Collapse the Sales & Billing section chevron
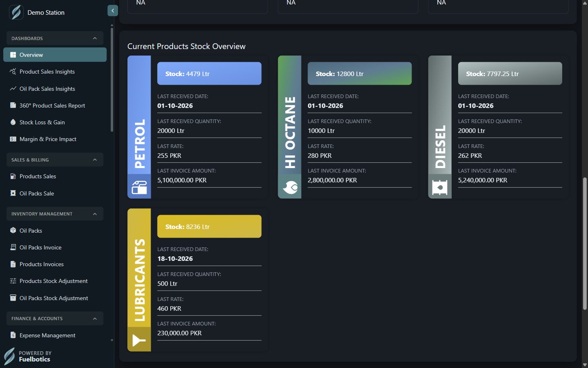This screenshot has width=588, height=368. click(x=95, y=160)
